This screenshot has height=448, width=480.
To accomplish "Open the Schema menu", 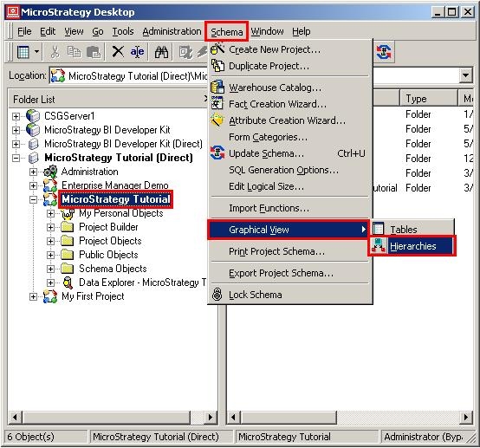I will 226,31.
